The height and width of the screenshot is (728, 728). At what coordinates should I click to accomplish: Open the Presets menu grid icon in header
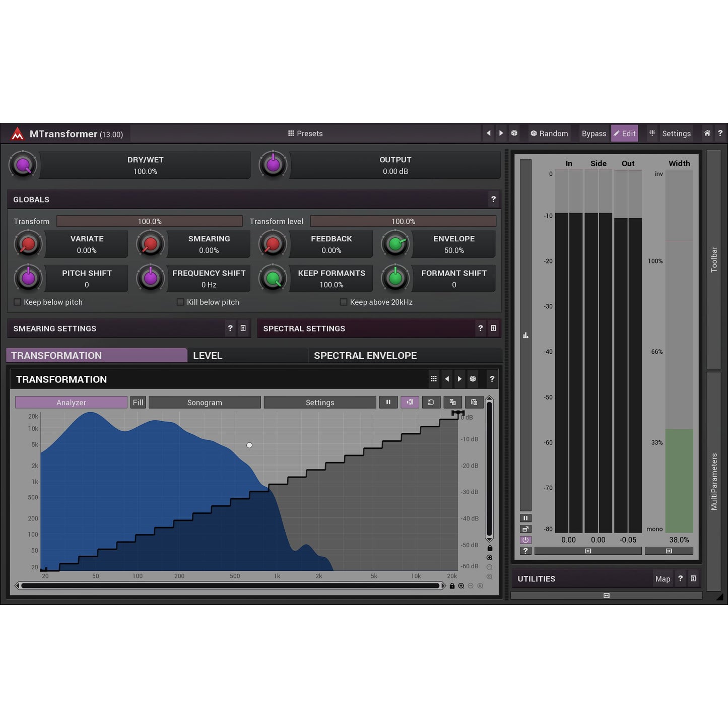(x=291, y=134)
